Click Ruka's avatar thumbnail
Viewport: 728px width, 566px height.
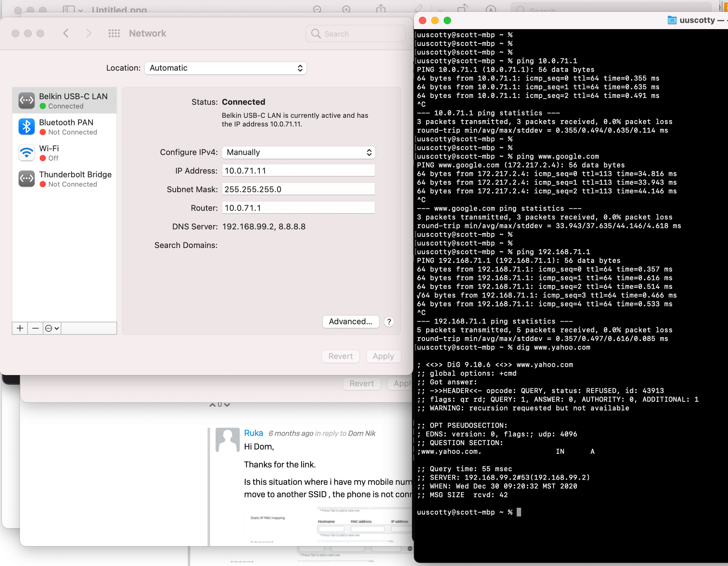227,440
